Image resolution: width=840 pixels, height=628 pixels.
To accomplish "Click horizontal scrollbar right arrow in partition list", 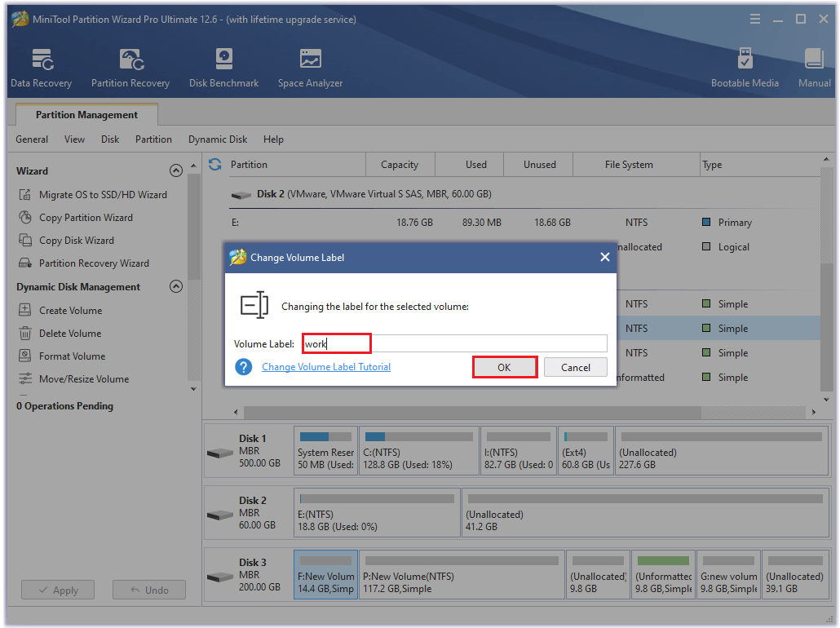I will (814, 412).
